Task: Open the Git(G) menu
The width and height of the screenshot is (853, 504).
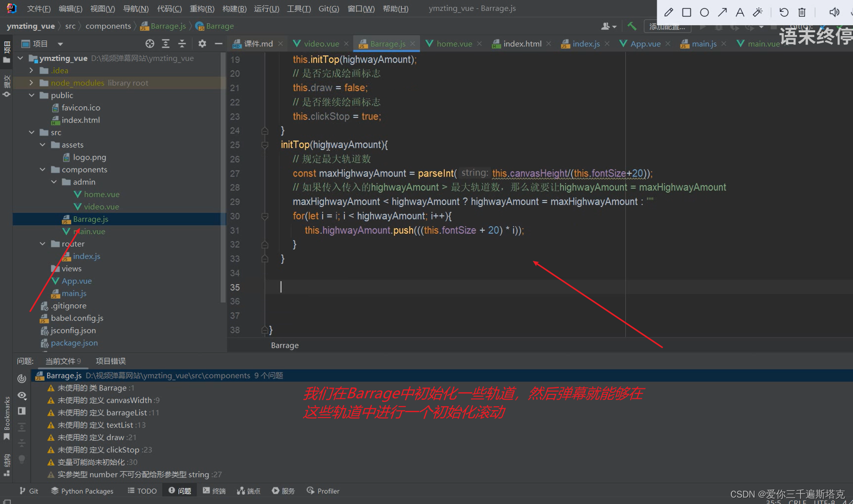Action: pos(329,8)
